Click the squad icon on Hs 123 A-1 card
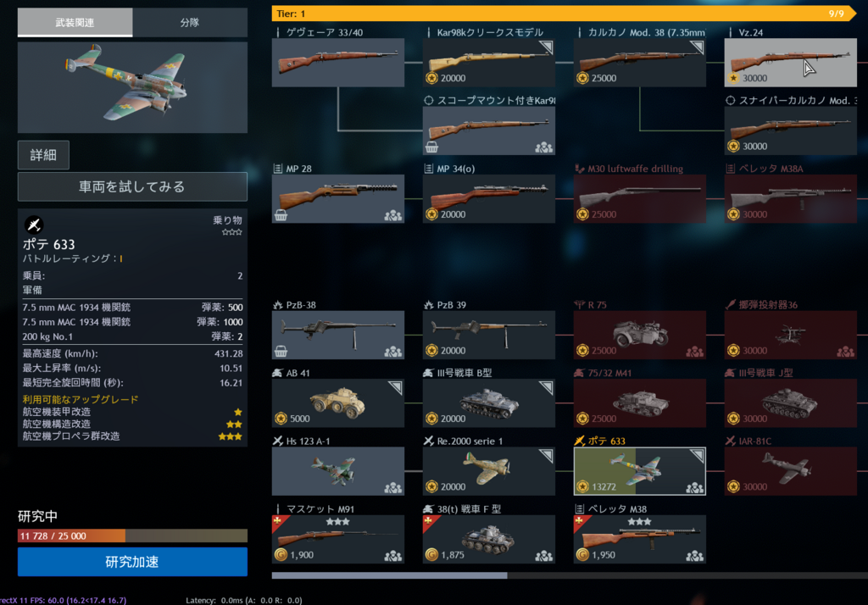Viewport: 868px width, 605px height. 393,488
